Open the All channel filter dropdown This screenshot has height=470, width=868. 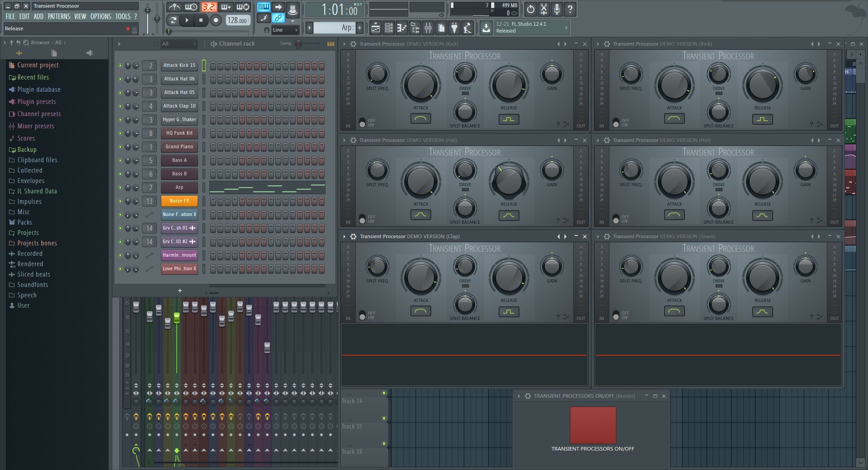tap(179, 44)
